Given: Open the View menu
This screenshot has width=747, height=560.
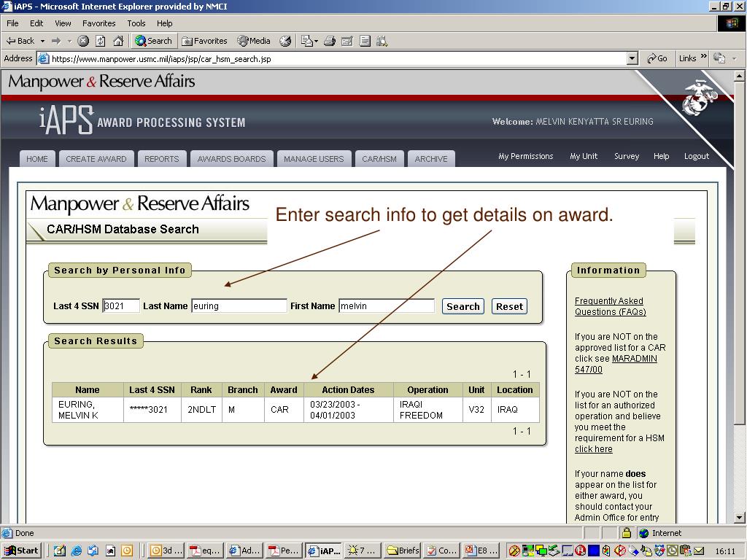Looking at the screenshot, I should pos(63,23).
